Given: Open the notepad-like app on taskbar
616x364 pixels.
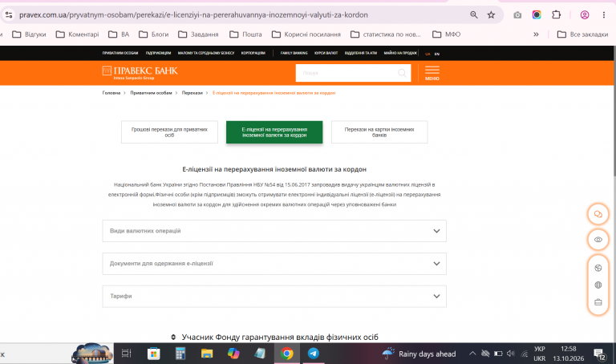Looking at the screenshot, I should (x=260, y=354).
